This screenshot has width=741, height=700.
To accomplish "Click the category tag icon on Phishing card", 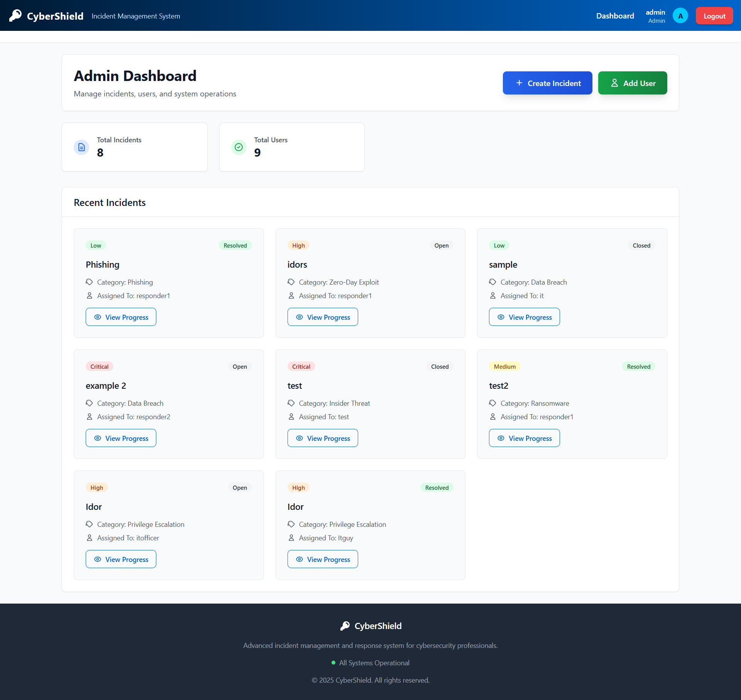I will tap(90, 282).
